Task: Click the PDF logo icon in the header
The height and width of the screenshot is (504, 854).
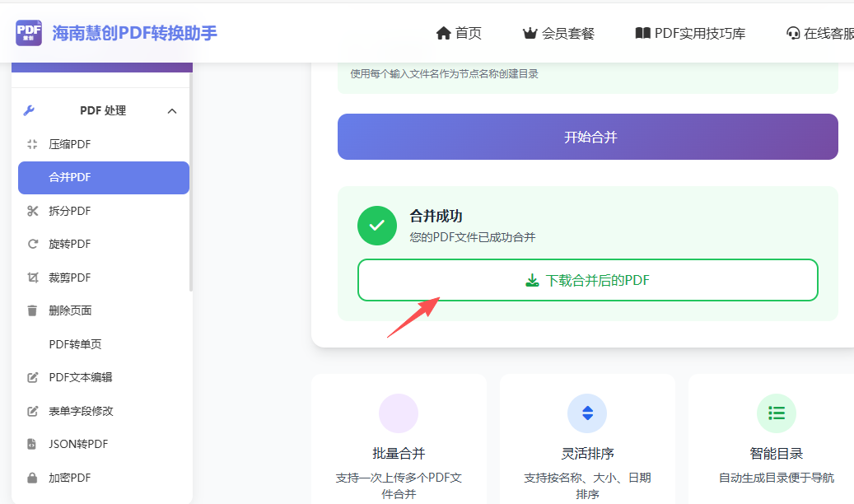Action: 29,33
